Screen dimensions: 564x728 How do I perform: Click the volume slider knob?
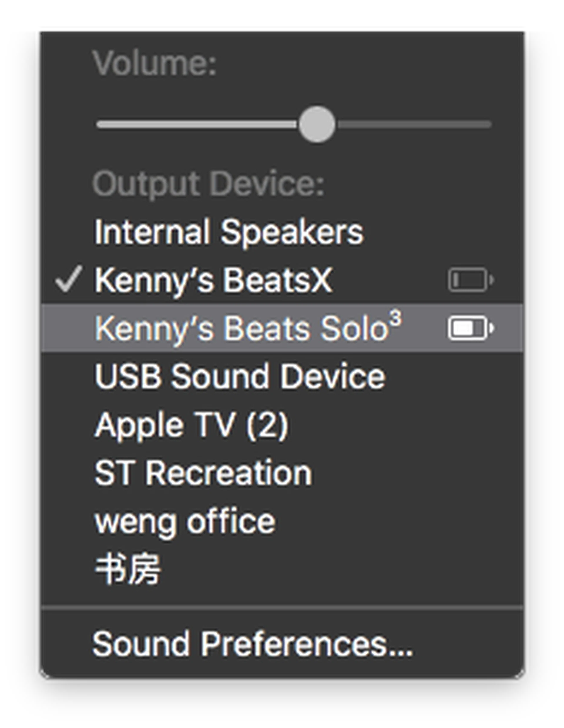pos(317,124)
